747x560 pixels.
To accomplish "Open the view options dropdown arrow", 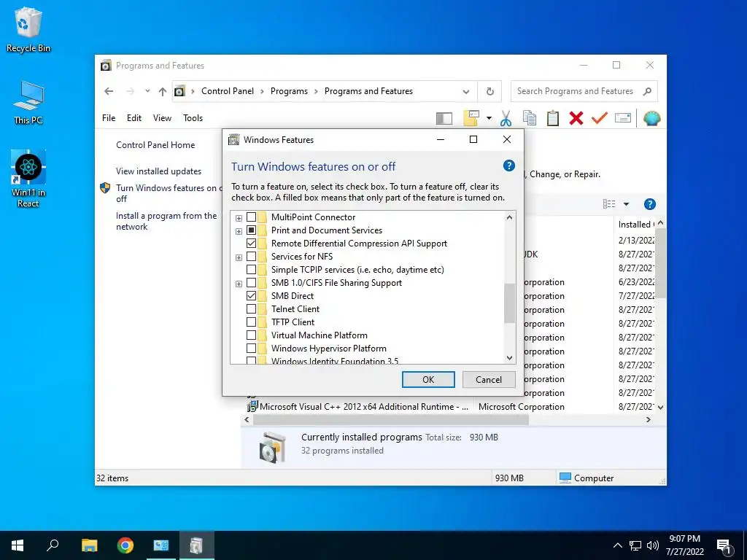I will (626, 204).
